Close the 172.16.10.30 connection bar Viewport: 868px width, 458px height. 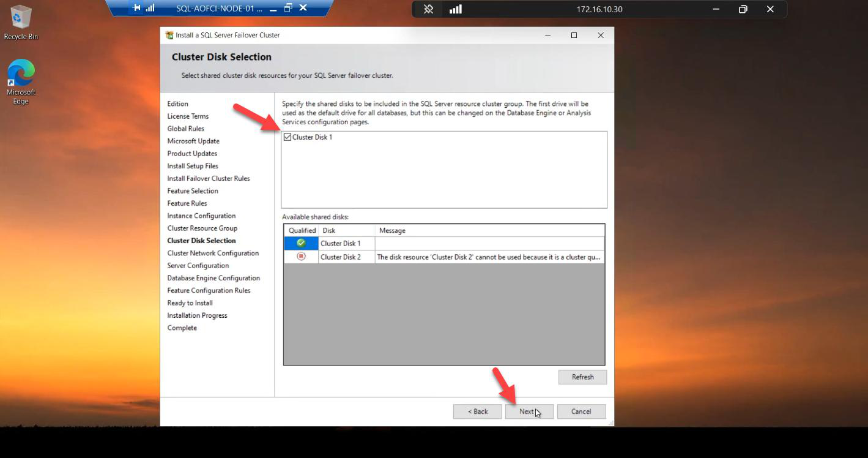[770, 9]
